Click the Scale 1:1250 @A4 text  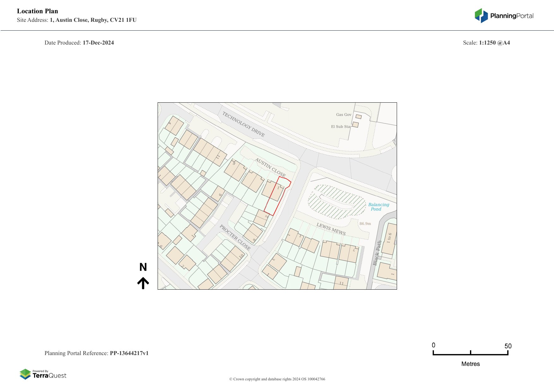(486, 43)
